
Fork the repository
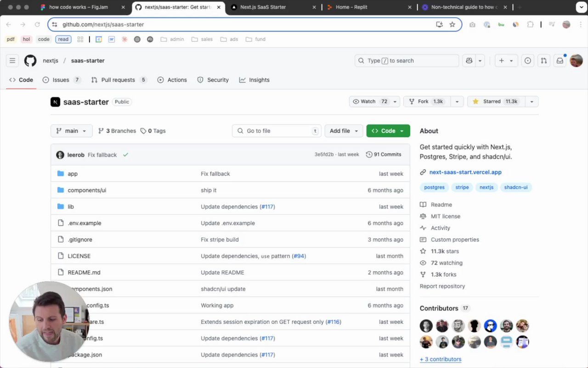(x=427, y=101)
